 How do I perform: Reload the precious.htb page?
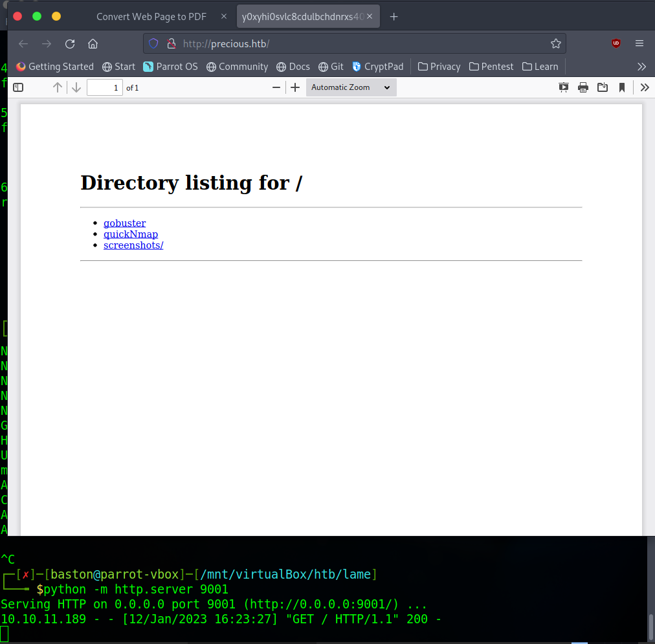point(69,43)
